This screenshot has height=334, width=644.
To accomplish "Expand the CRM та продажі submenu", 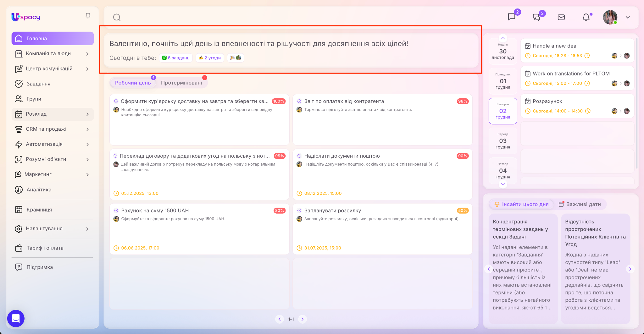I will (x=87, y=129).
